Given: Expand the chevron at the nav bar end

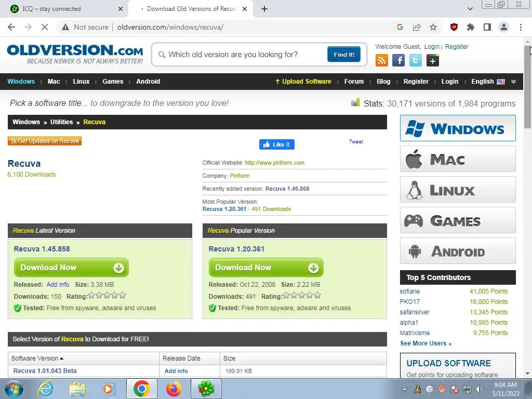Looking at the screenshot, I should [x=513, y=82].
